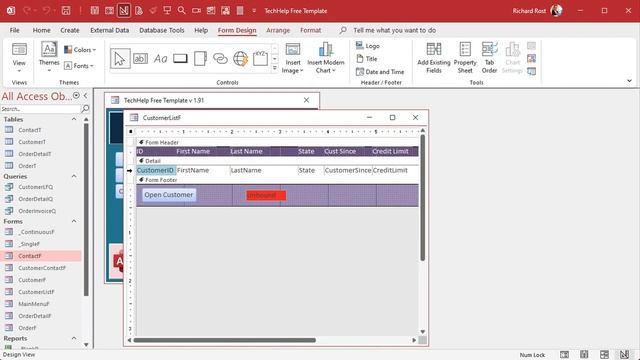Image resolution: width=640 pixels, height=360 pixels.
Task: Add a Title to the form
Action: point(367,59)
